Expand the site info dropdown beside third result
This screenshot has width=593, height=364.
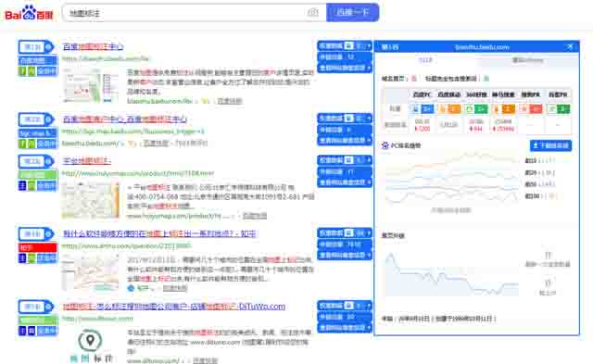point(345,182)
